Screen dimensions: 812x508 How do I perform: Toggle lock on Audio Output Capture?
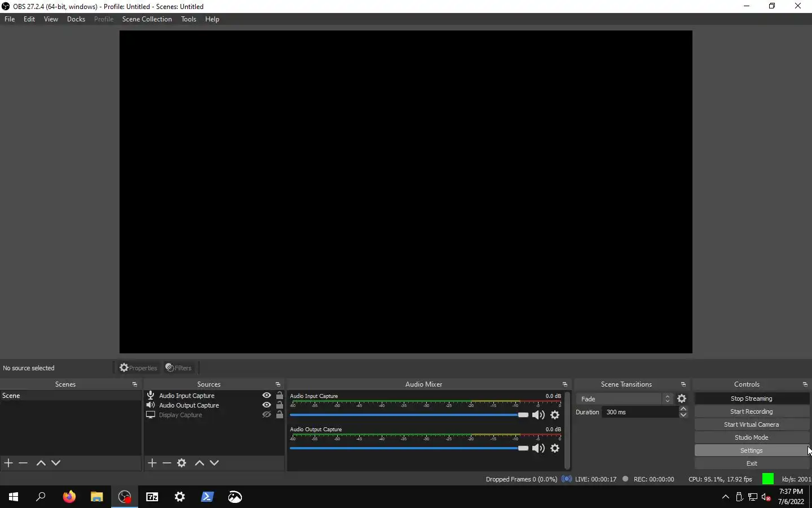[280, 405]
